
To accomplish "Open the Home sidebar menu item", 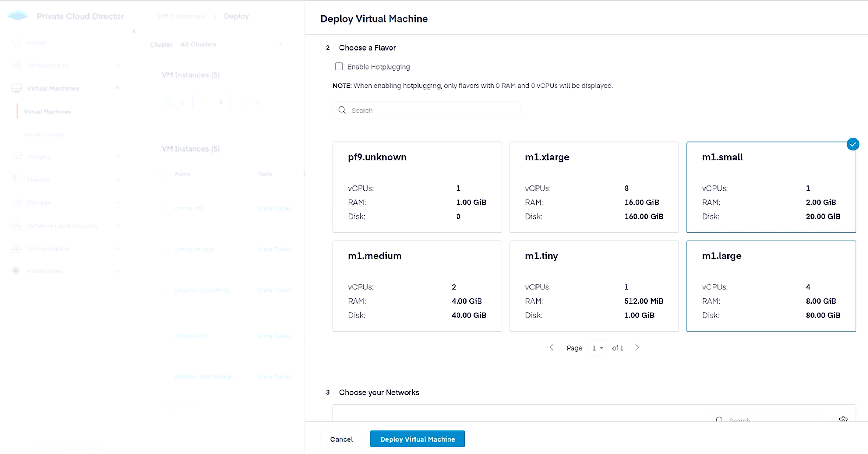I will 36,43.
